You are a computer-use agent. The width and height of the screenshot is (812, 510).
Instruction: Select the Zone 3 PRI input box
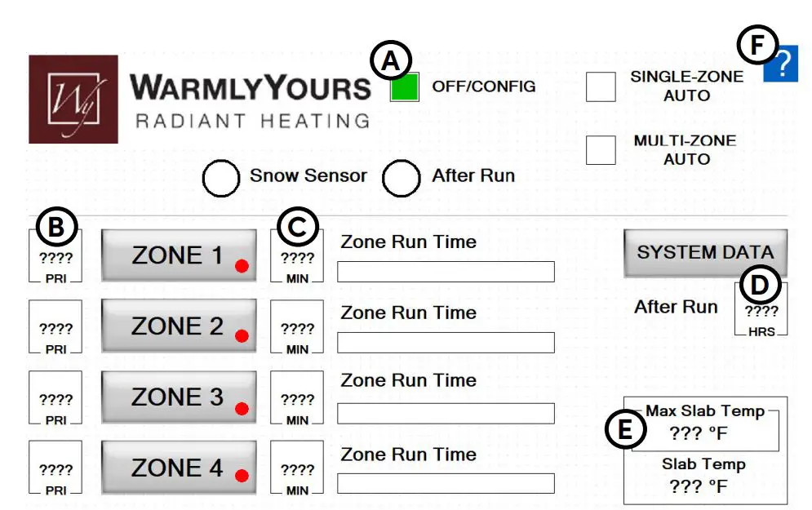tap(54, 398)
